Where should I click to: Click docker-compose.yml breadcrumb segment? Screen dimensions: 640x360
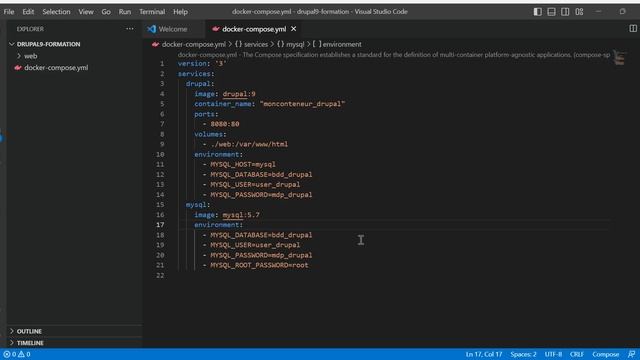click(x=193, y=44)
